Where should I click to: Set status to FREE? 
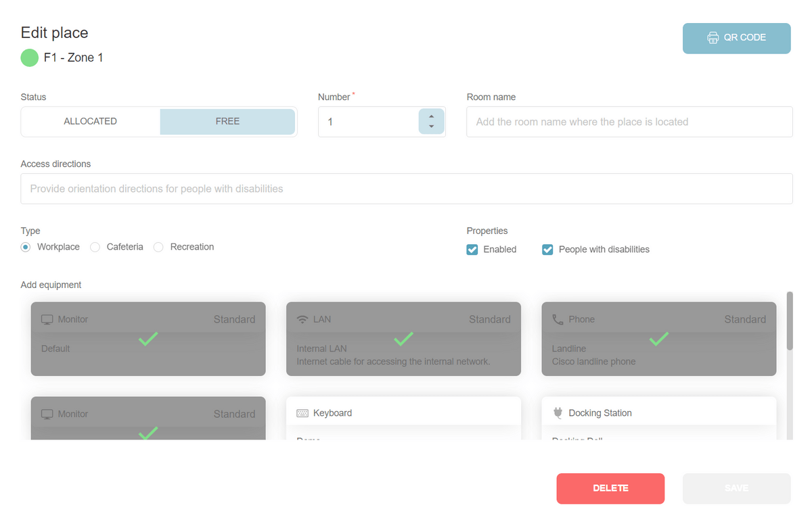[x=227, y=122]
